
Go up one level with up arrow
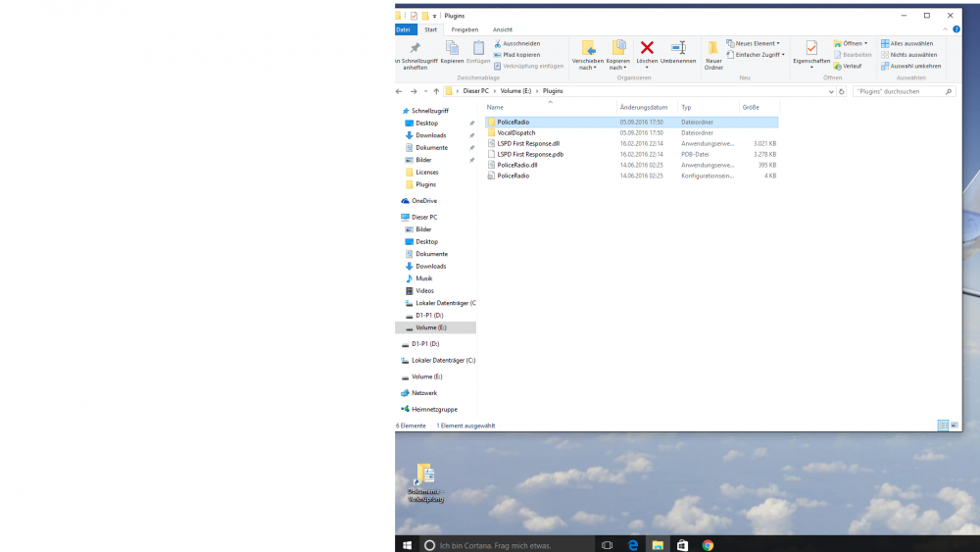(436, 91)
